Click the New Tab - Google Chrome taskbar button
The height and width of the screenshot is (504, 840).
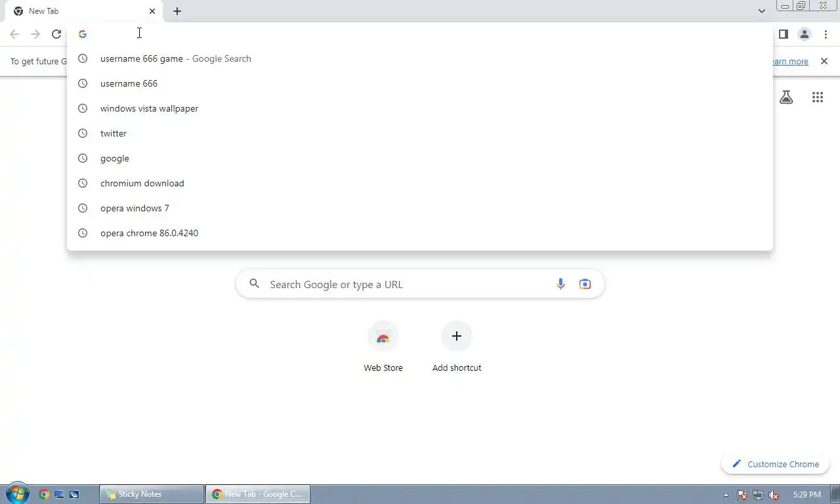coord(258,494)
